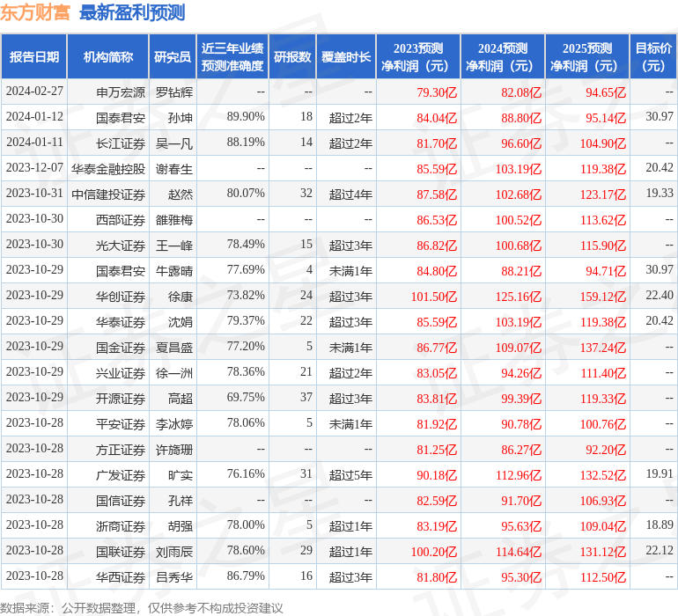
Task: Select researcher 吕秀华
Action: (173, 576)
